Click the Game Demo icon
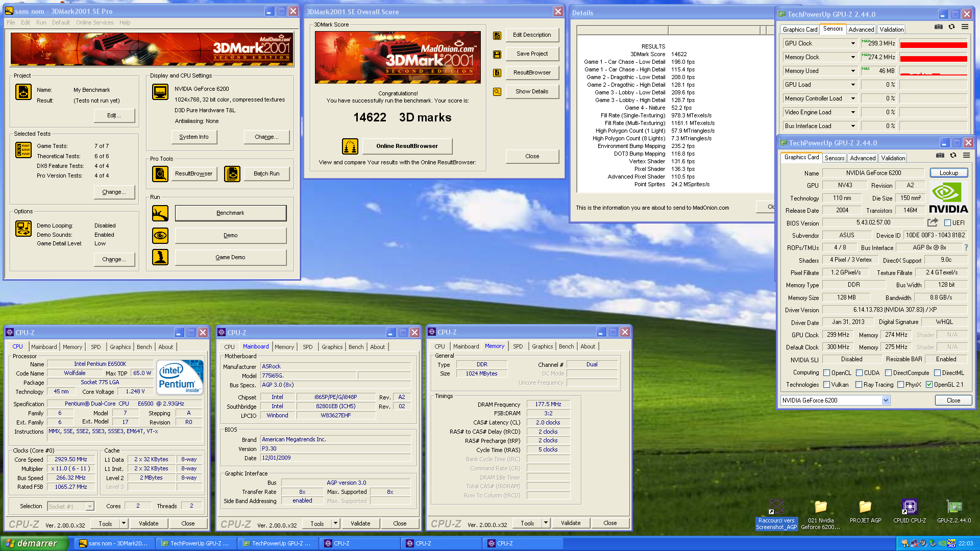The image size is (980, 551). [160, 257]
